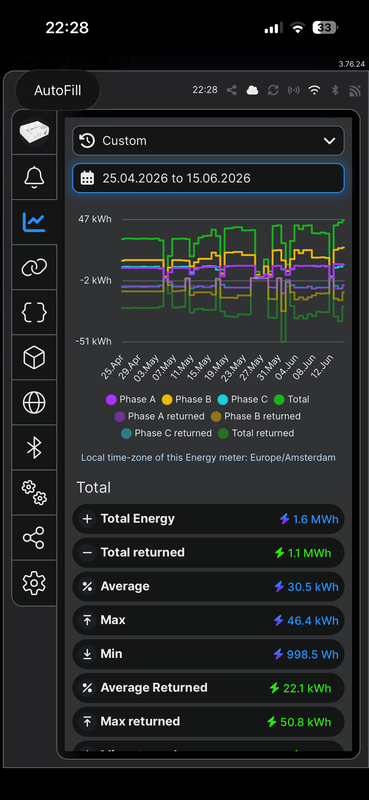The width and height of the screenshot is (369, 800).
Task: Toggle Total returned legend entry
Action: point(256,433)
